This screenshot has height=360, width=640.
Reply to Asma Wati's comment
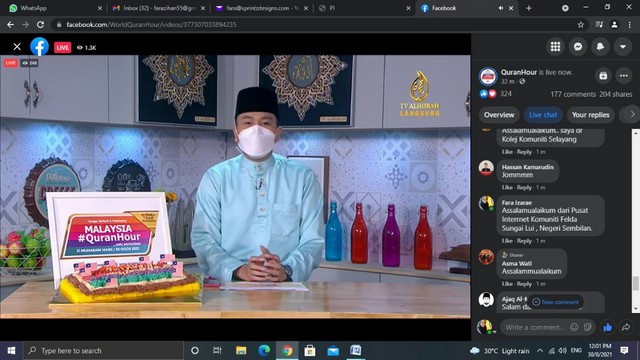click(x=524, y=284)
